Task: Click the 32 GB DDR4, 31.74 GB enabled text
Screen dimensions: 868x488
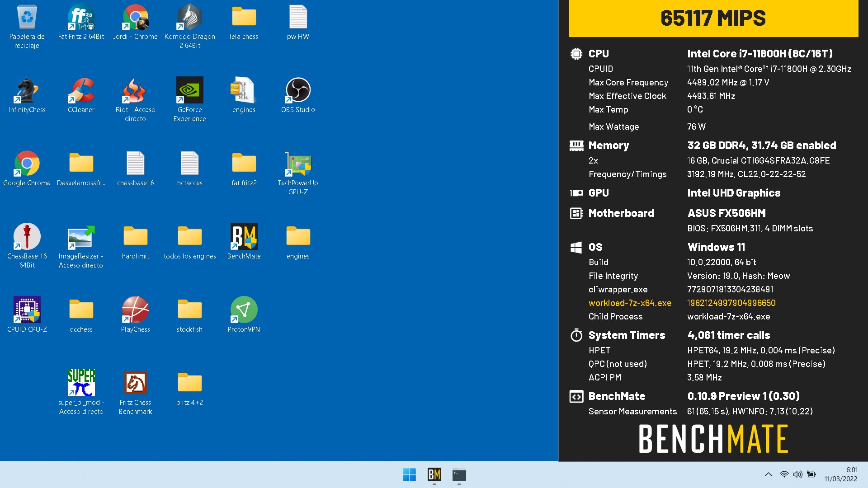Action: [762, 145]
